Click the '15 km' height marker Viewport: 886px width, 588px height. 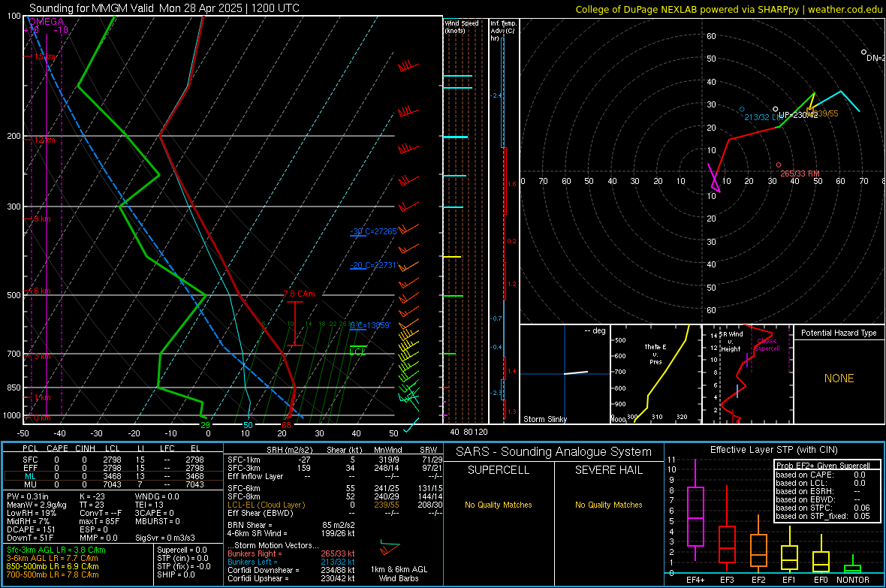click(44, 56)
